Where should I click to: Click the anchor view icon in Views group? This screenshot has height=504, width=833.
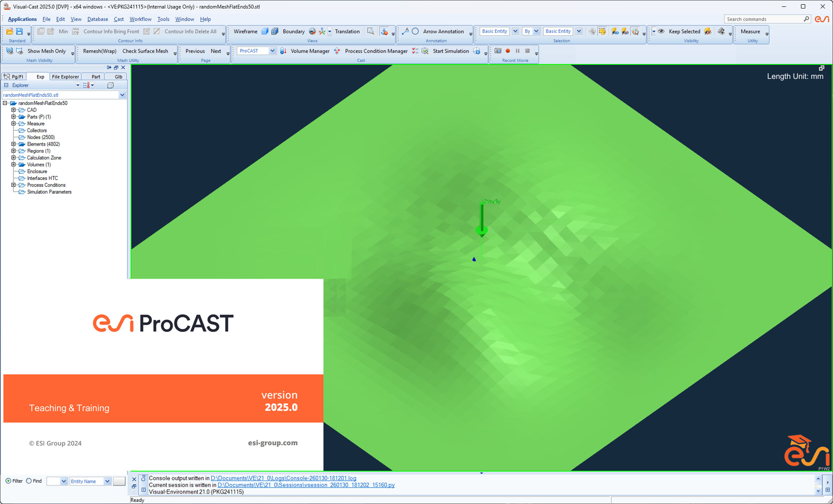385,31
